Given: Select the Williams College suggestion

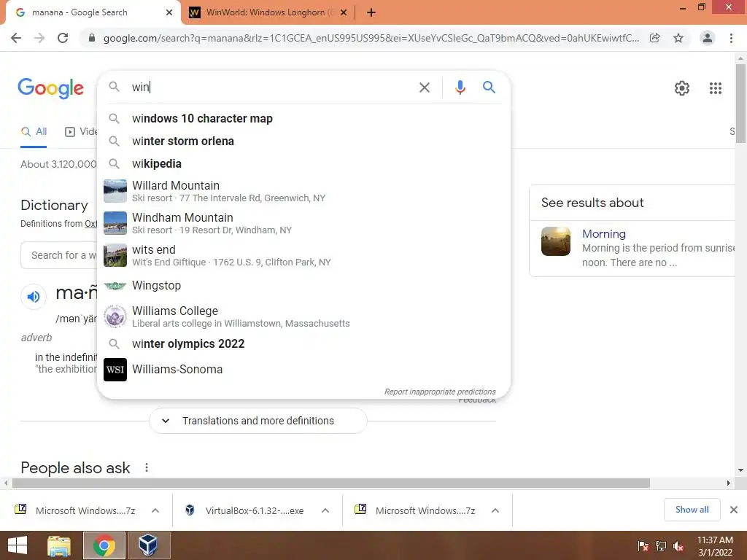Looking at the screenshot, I should pos(303,316).
